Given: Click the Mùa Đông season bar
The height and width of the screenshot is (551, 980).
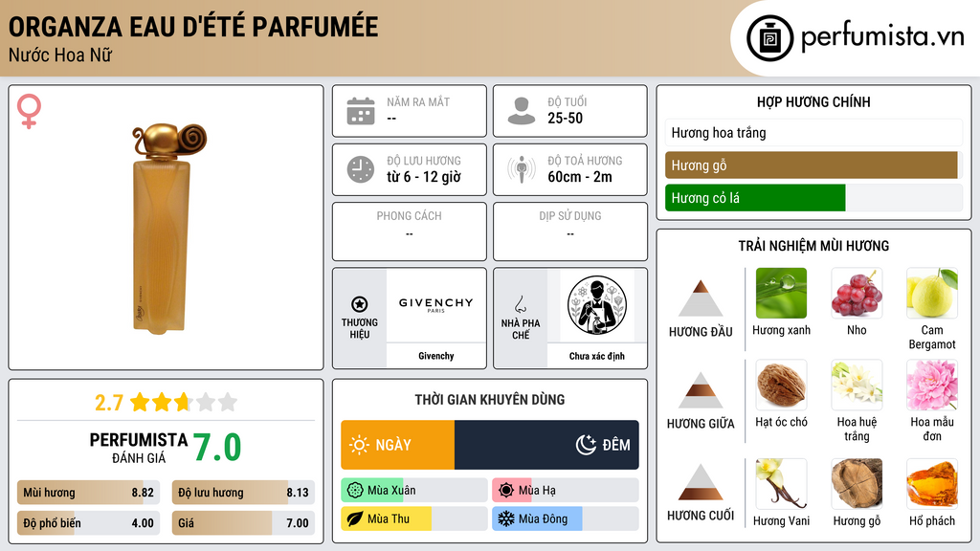Looking at the screenshot, I should click(565, 518).
